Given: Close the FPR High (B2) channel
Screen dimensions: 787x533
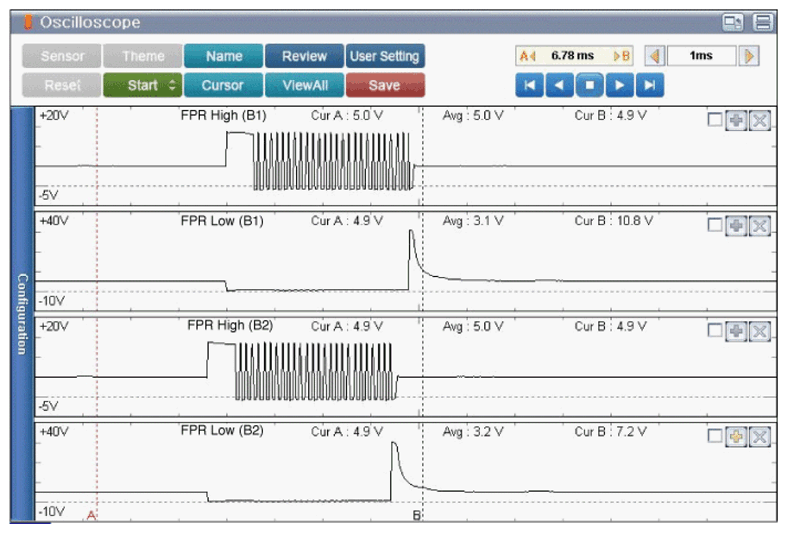Looking at the screenshot, I should [760, 331].
